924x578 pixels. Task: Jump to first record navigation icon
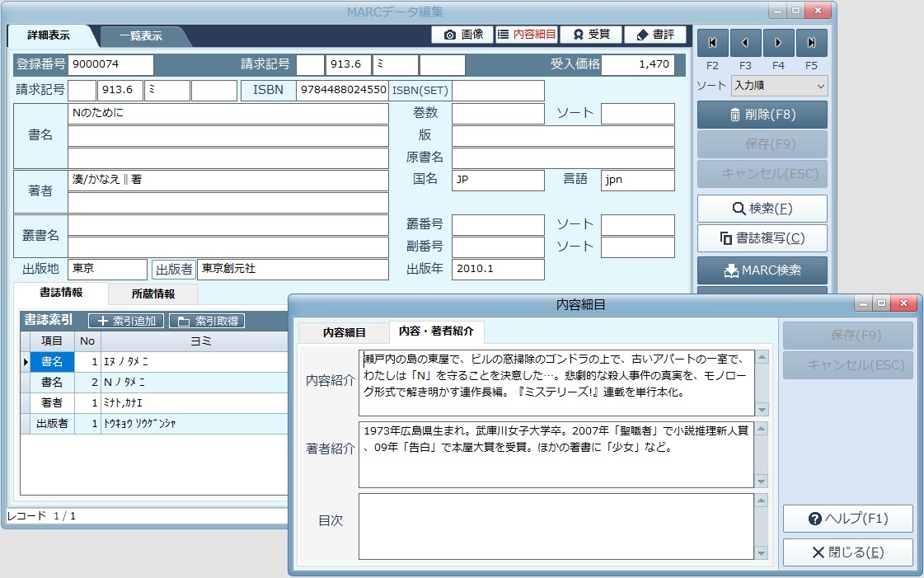pyautogui.click(x=712, y=42)
